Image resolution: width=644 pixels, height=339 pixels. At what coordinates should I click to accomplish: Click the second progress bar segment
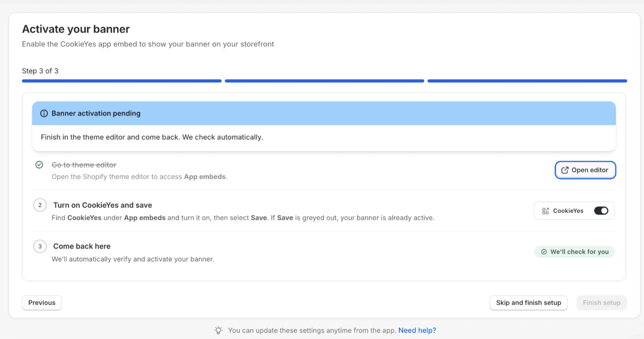324,81
